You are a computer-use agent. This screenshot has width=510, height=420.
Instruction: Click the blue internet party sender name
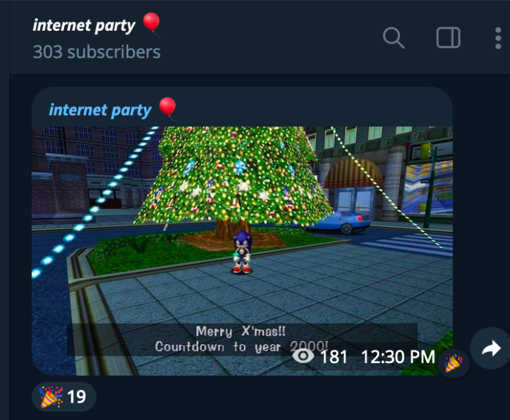(100, 110)
